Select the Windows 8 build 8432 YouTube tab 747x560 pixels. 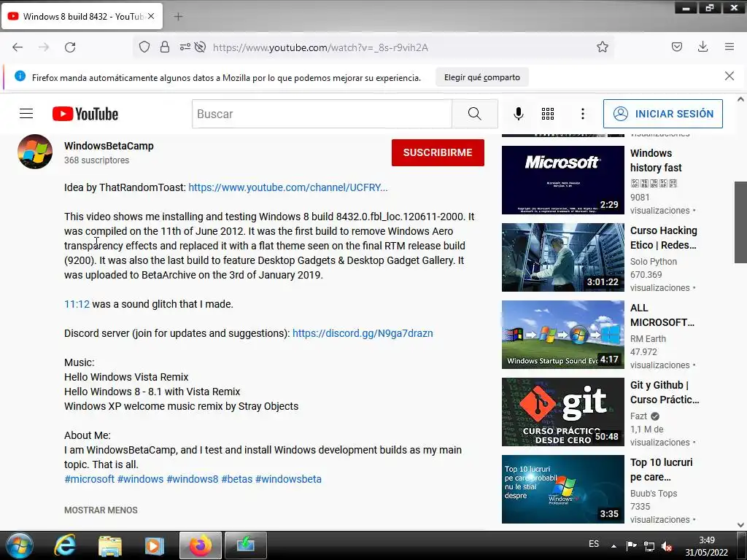coord(82,16)
